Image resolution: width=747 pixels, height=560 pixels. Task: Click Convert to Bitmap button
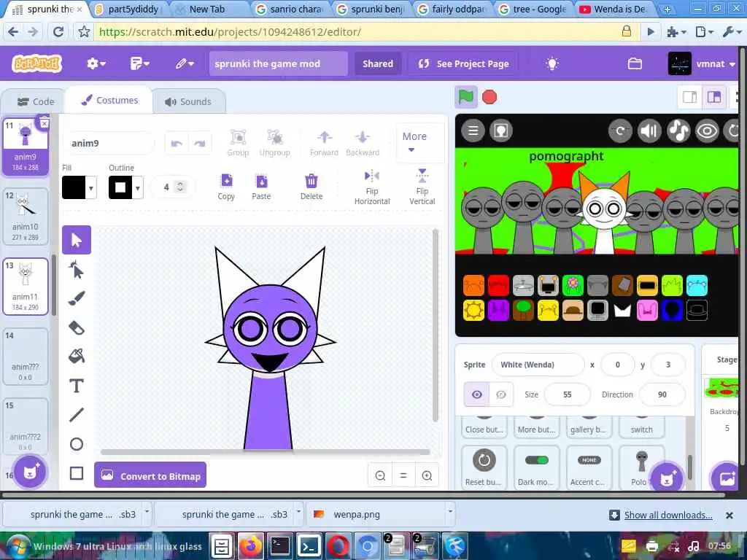point(150,475)
